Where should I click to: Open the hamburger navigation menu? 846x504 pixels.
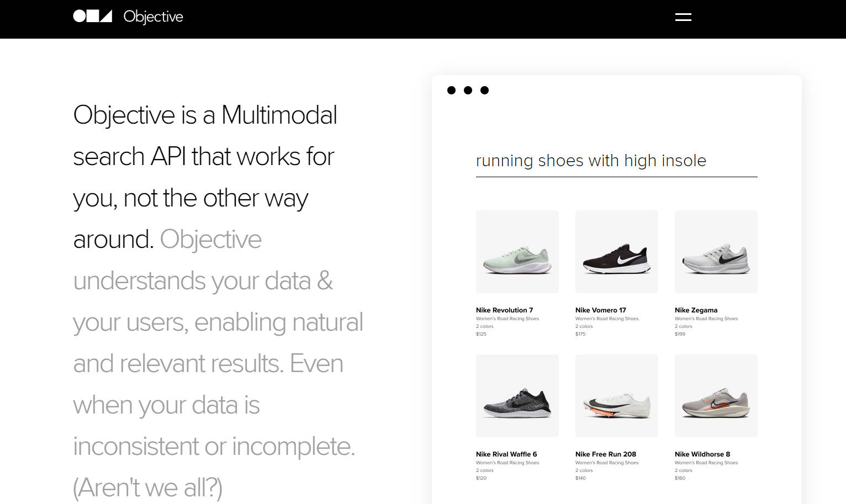[683, 17]
